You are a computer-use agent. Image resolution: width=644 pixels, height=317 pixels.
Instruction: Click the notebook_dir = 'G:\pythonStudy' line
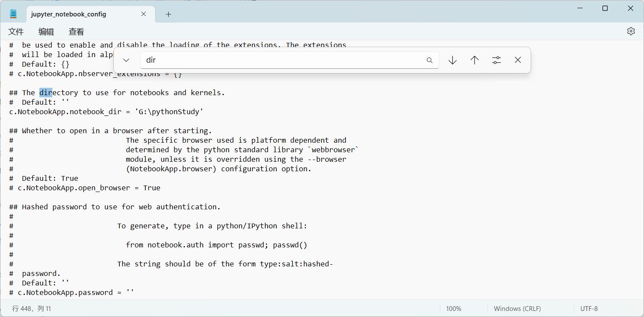click(106, 112)
